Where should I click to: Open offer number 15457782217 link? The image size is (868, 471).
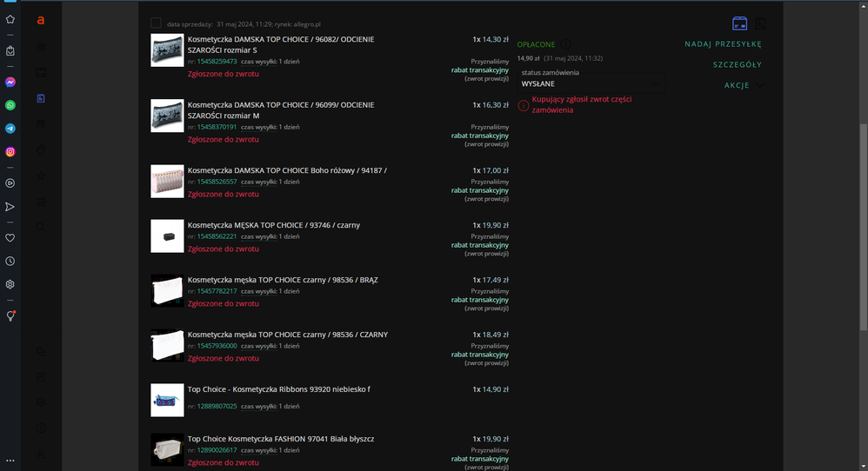217,291
